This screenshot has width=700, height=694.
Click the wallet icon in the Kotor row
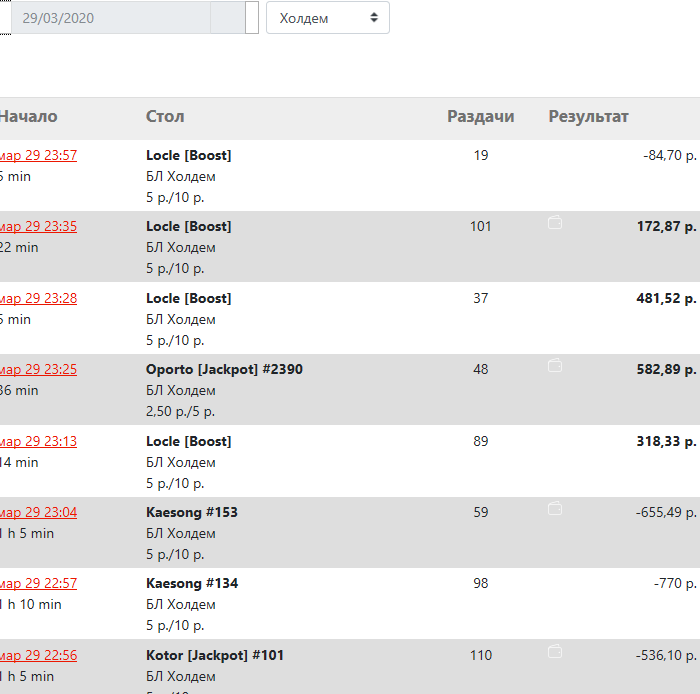(555, 653)
